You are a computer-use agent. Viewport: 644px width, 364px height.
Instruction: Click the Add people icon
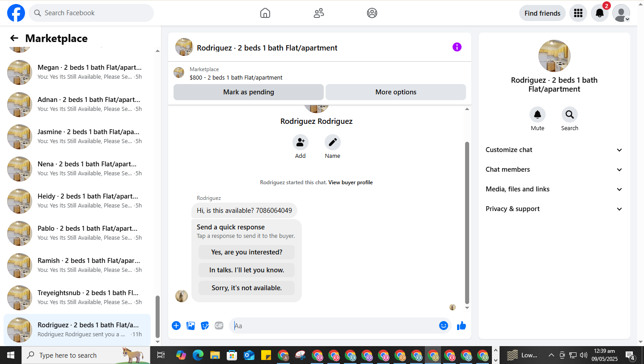[301, 142]
